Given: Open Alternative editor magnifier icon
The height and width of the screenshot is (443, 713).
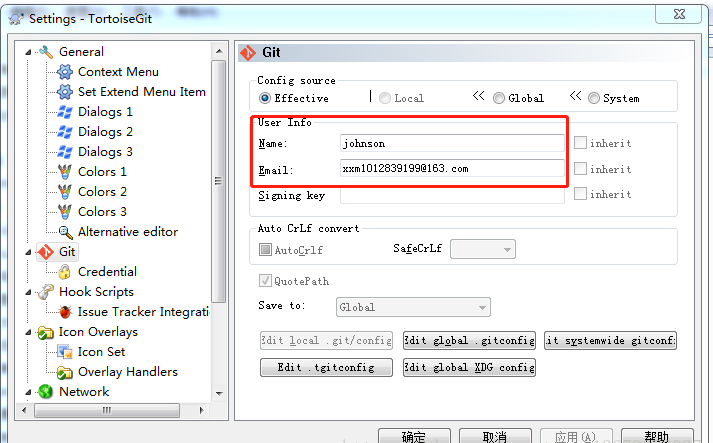Looking at the screenshot, I should click(x=65, y=232).
